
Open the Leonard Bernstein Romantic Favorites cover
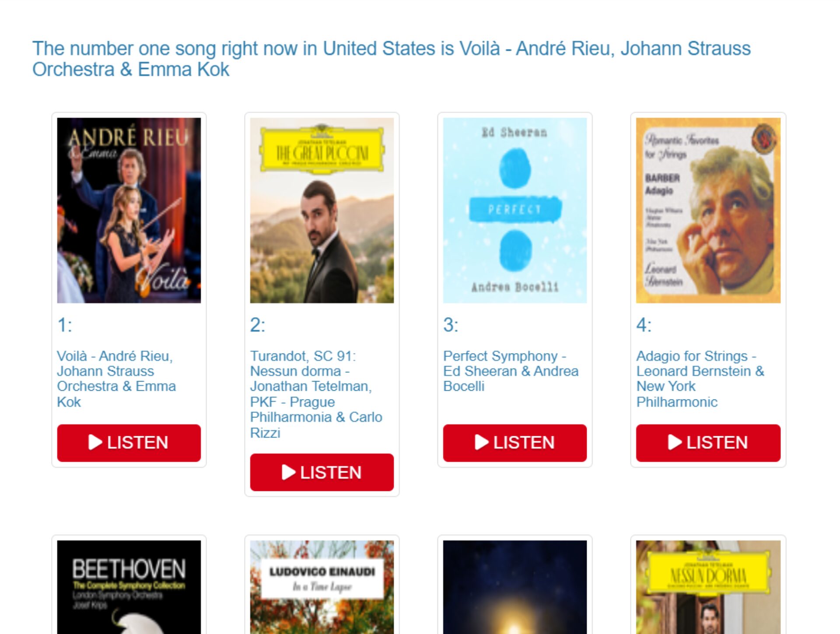tap(708, 210)
